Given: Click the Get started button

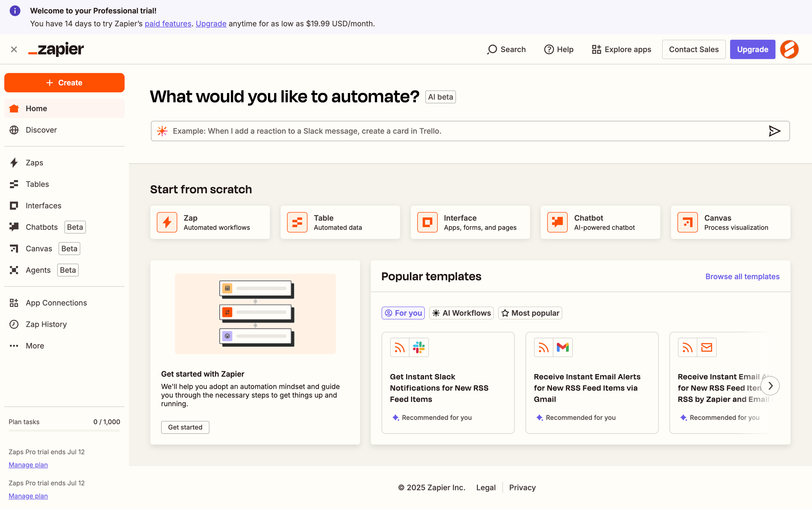Looking at the screenshot, I should pos(185,427).
